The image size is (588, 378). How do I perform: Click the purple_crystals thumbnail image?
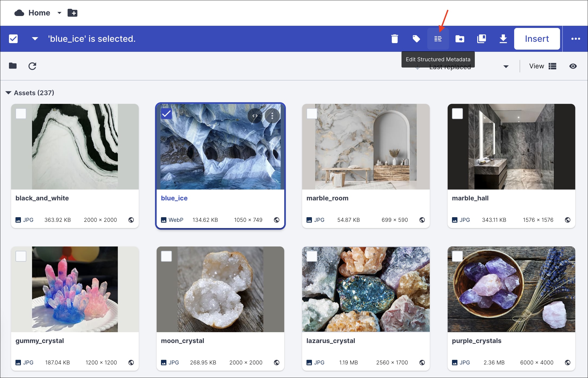coord(511,289)
